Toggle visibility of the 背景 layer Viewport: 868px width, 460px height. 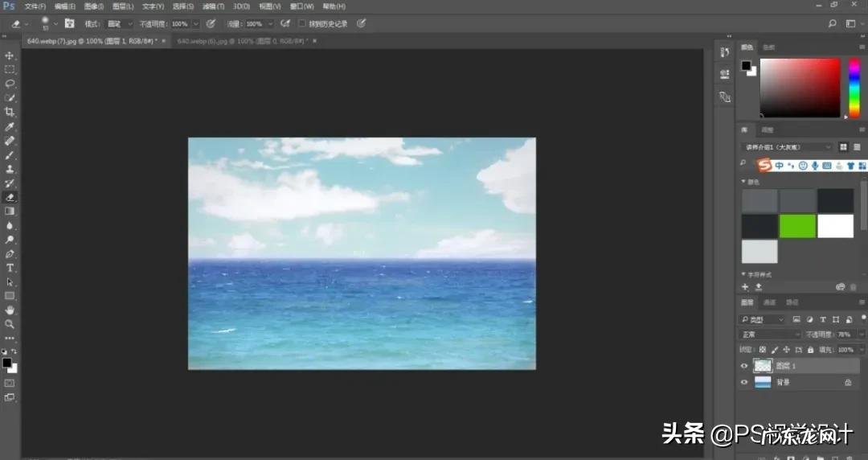(x=744, y=383)
